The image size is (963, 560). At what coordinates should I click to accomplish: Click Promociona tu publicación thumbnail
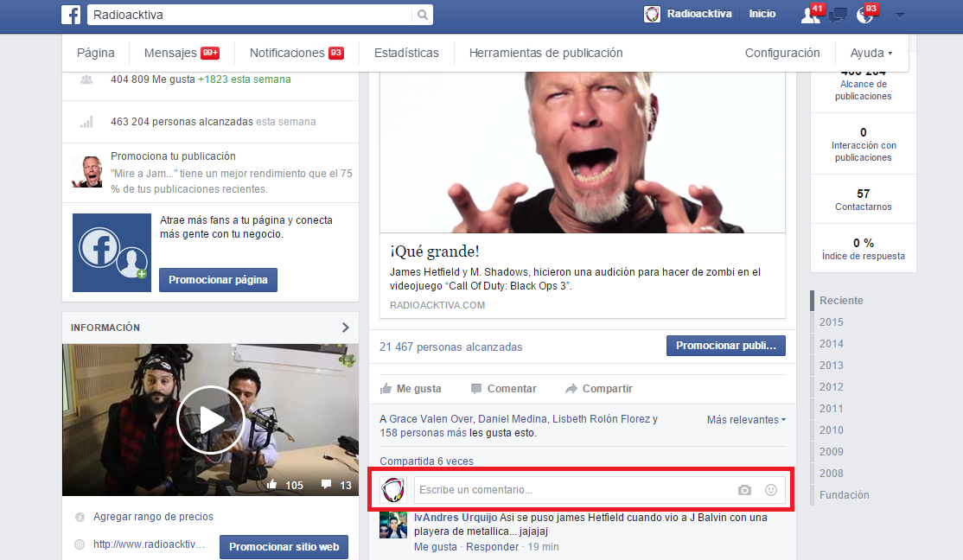click(x=87, y=172)
